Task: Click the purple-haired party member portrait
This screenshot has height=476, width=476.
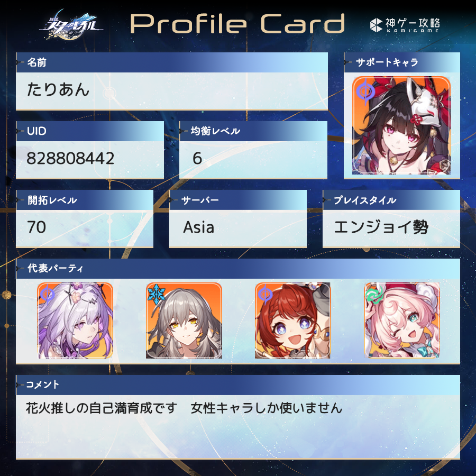Action: [x=75, y=321]
